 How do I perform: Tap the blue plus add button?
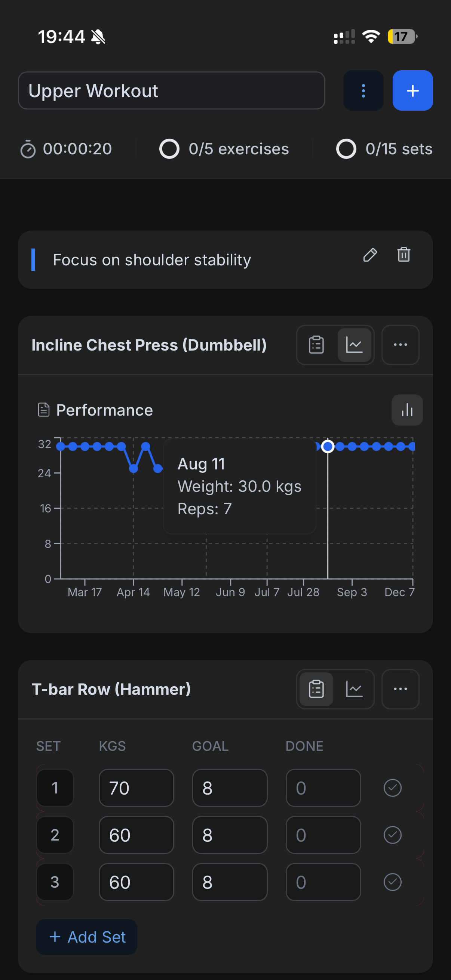412,90
